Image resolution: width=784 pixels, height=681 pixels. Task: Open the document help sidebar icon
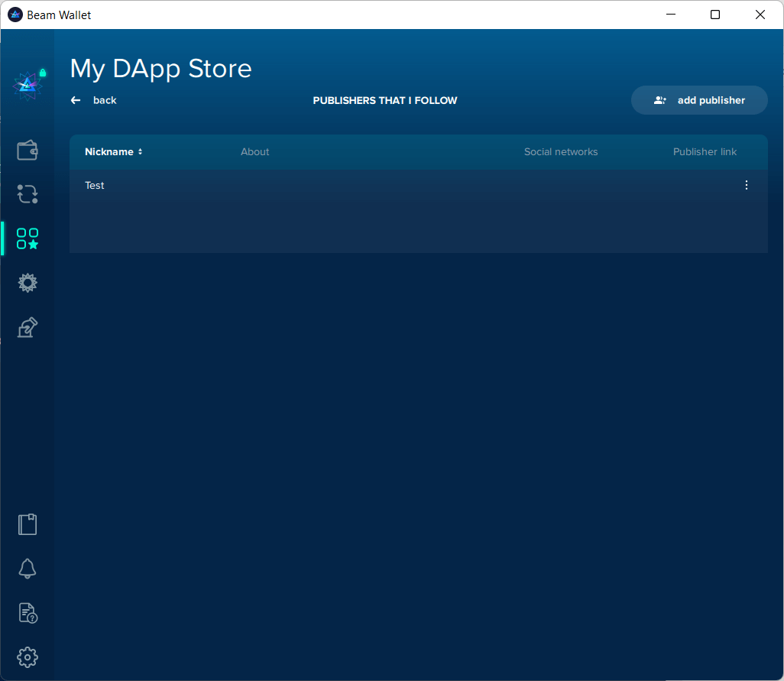(28, 613)
